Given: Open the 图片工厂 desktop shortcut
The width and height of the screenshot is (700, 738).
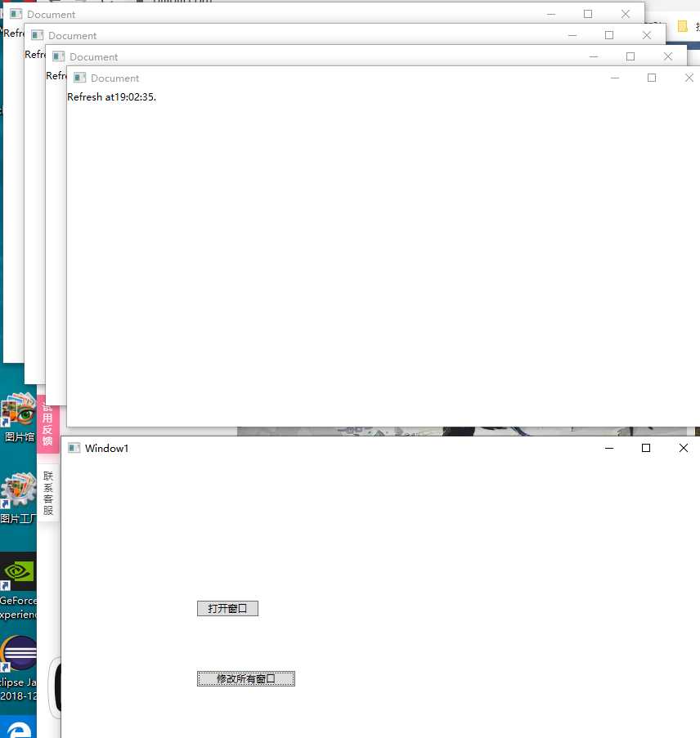Looking at the screenshot, I should click(18, 498).
